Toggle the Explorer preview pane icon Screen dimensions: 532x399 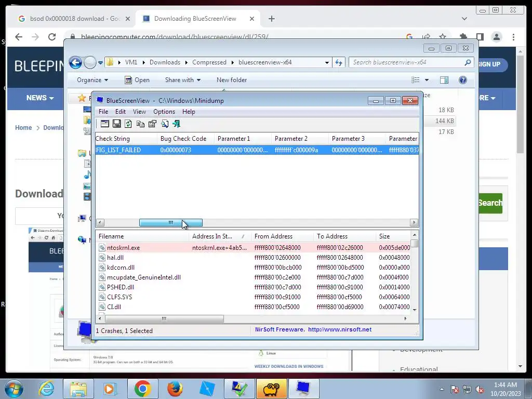[x=444, y=80]
